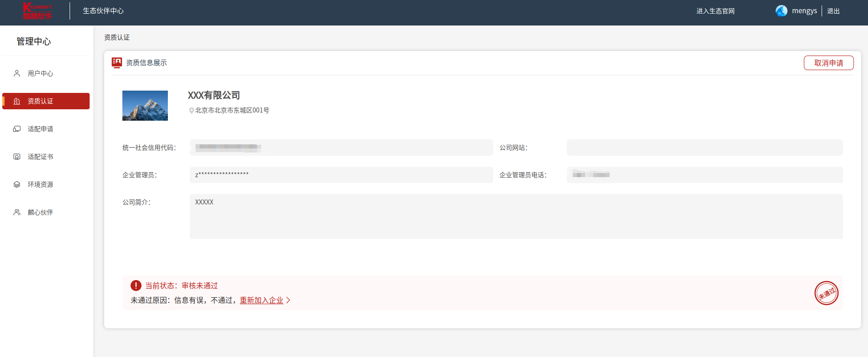Click the red warning status icon
This screenshot has height=357, width=868.
[x=136, y=286]
